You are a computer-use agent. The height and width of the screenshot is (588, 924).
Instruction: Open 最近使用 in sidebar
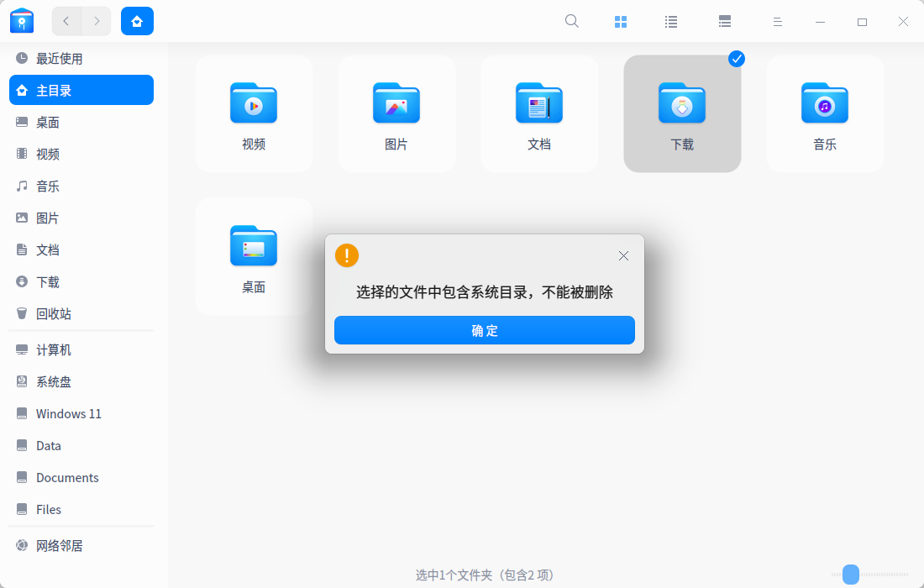(x=81, y=58)
